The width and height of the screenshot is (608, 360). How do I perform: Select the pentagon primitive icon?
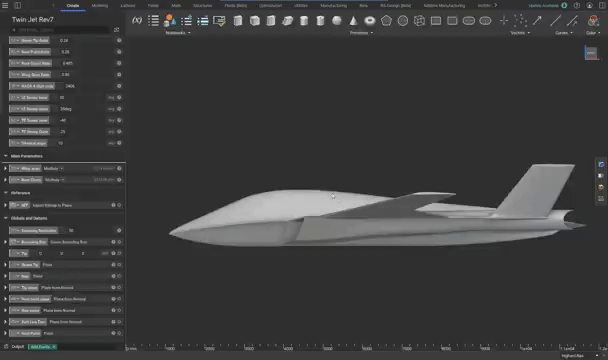(x=386, y=20)
